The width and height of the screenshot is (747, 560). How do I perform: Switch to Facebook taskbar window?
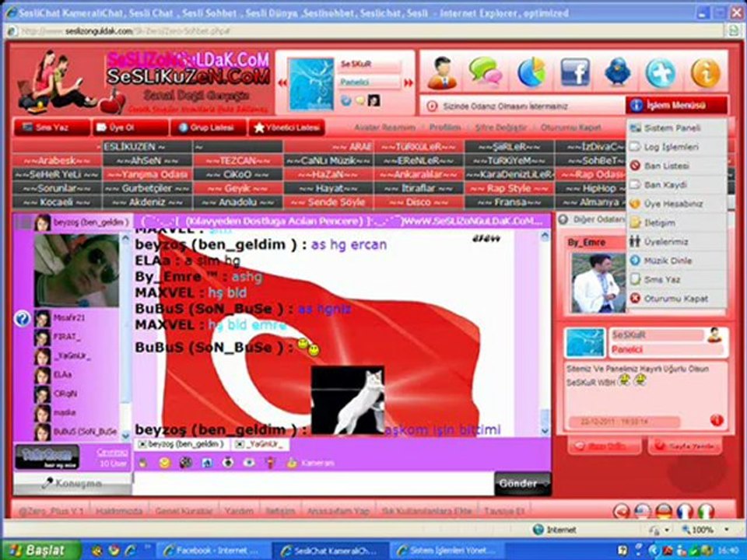coord(212,551)
